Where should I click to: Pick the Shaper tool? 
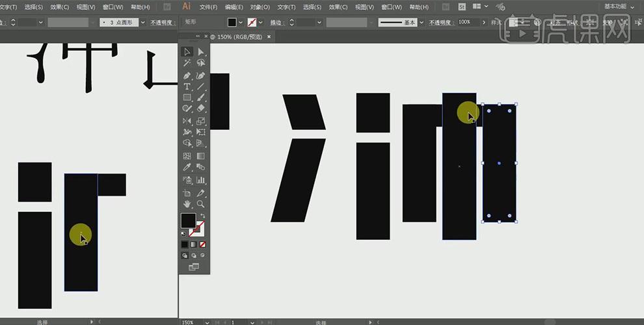187,109
